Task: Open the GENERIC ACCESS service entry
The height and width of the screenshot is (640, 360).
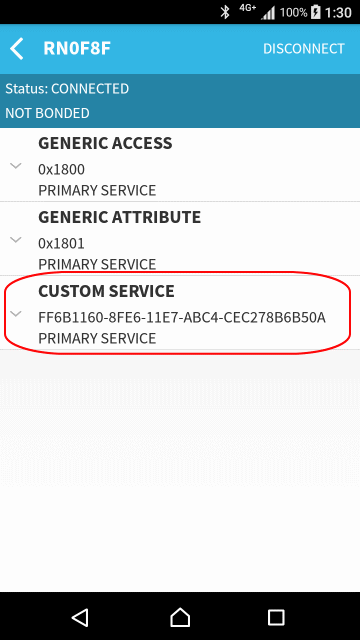Action: 180,164
